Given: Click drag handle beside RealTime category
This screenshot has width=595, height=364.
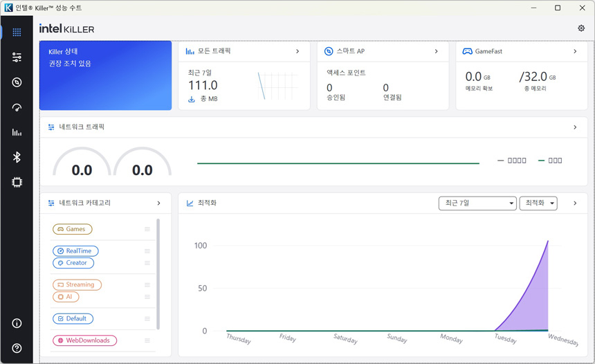Looking at the screenshot, I should pyautogui.click(x=147, y=251).
